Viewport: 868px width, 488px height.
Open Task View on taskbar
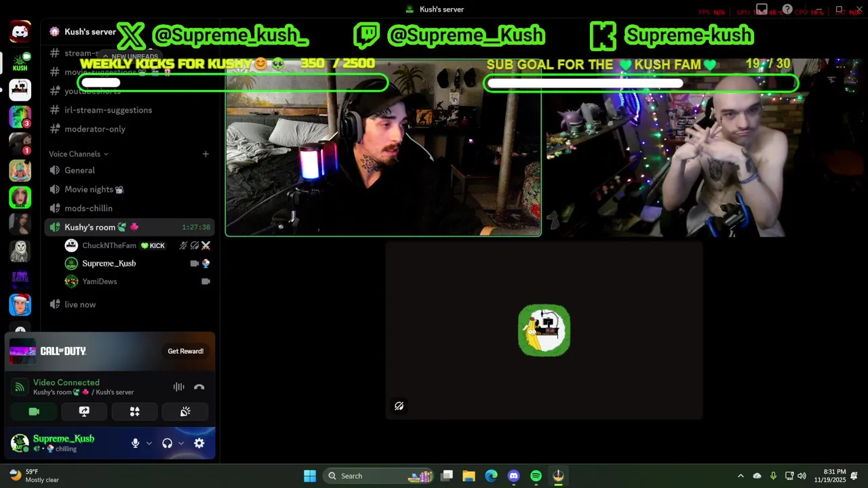(x=447, y=476)
